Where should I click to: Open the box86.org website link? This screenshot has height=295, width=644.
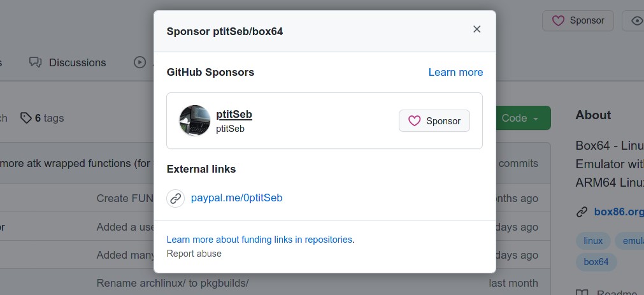click(x=619, y=212)
